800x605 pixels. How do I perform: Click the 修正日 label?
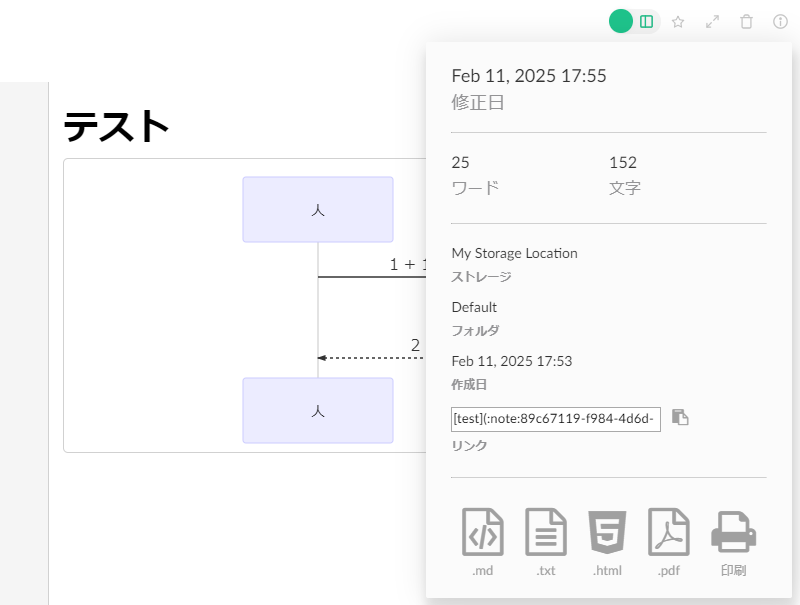478,103
